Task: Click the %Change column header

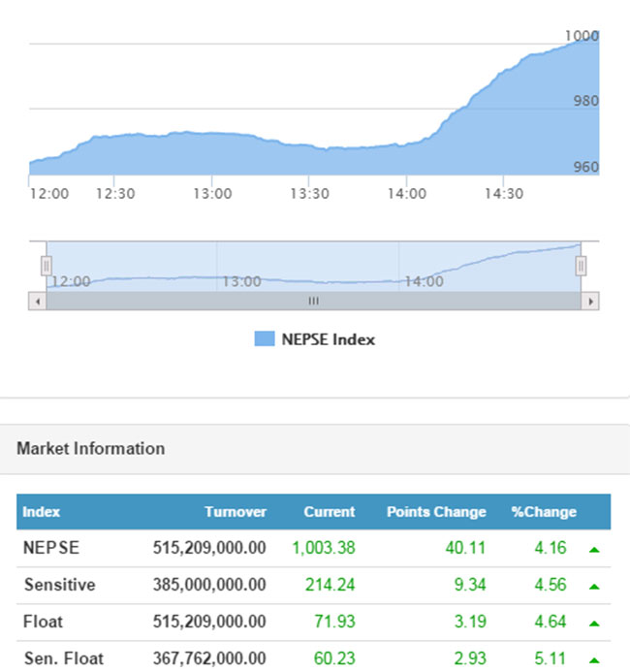Action: click(544, 512)
